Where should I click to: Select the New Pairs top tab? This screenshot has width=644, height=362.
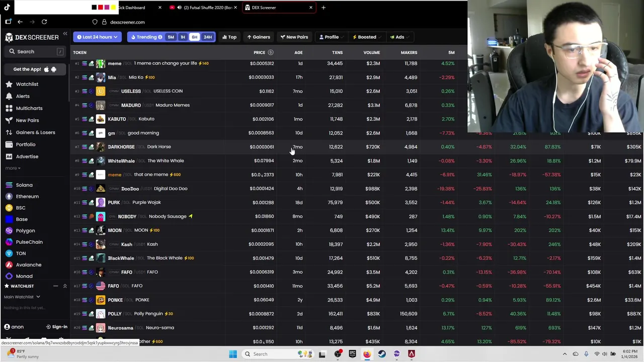(294, 37)
